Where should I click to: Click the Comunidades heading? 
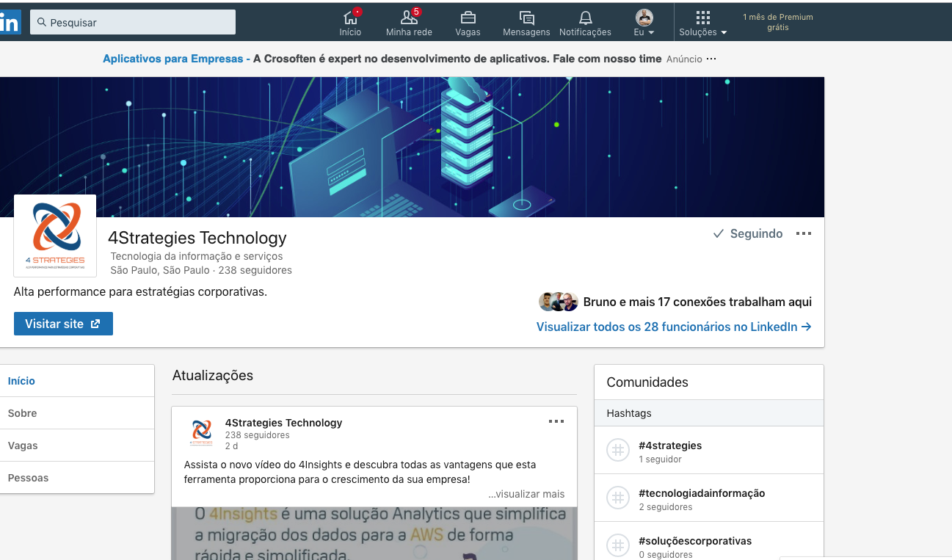[647, 382]
